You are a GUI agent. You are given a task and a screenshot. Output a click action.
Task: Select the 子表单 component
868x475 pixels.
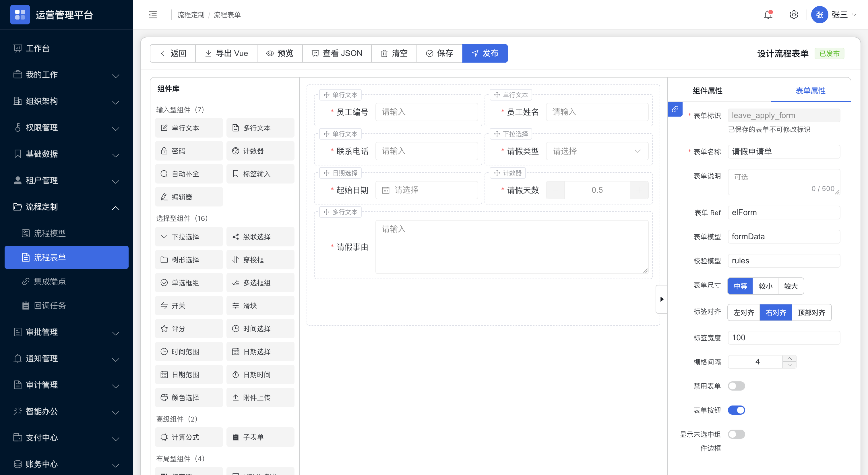[x=260, y=437]
